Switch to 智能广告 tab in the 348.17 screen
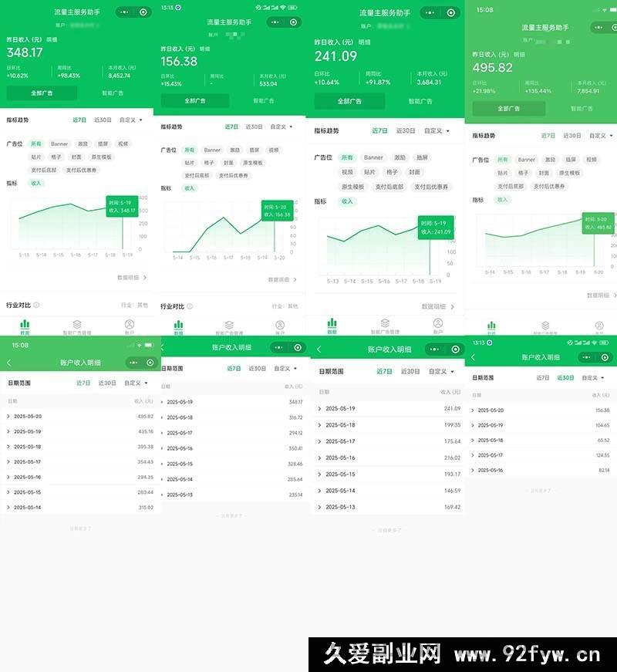 tap(113, 93)
